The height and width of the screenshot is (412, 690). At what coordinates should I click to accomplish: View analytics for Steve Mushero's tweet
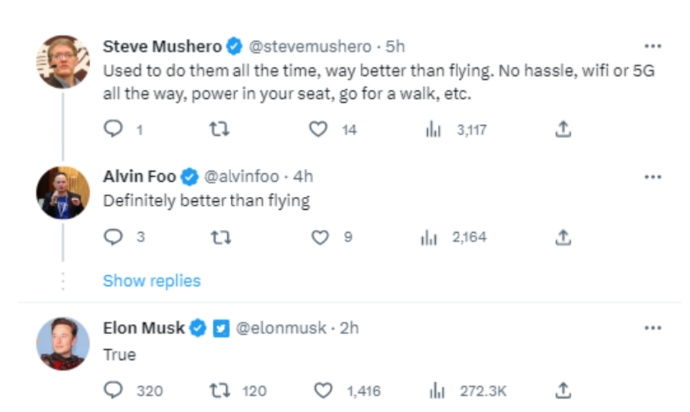[433, 129]
